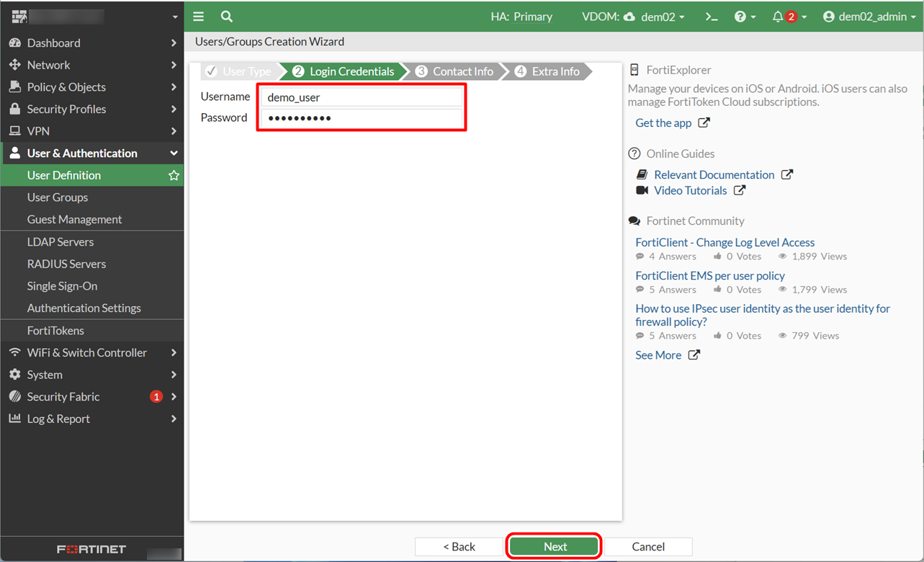
Task: Open the IPsec user identity community post
Action: click(x=763, y=316)
